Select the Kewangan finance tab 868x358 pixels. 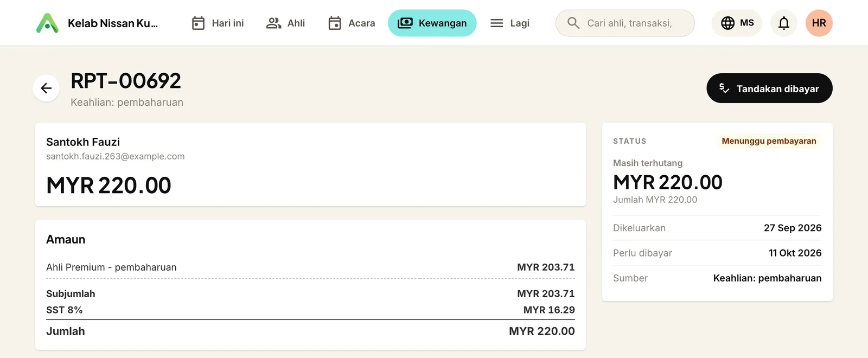coord(432,23)
